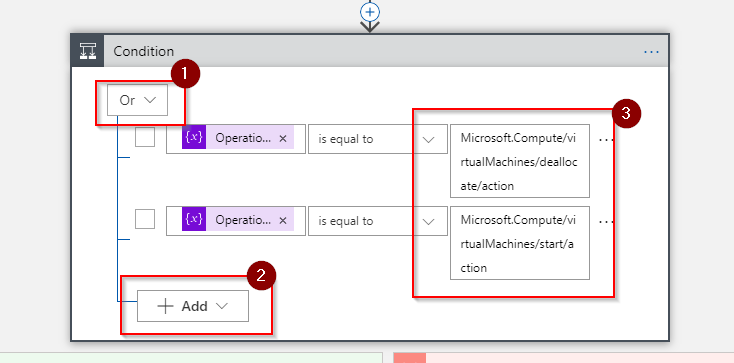Click the Condition title text in header

[144, 51]
